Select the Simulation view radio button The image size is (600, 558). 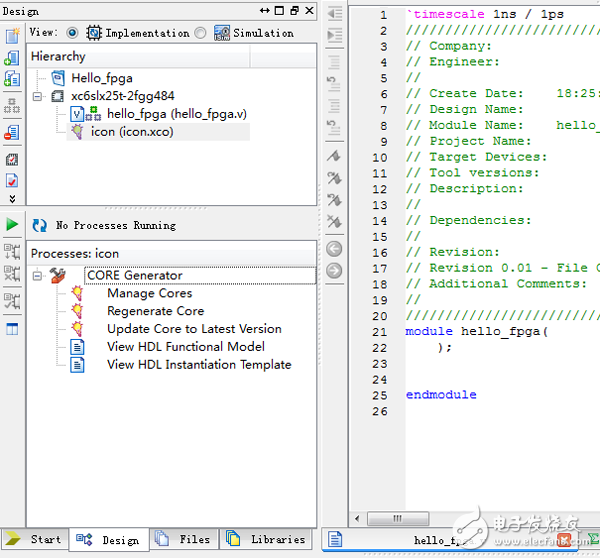pos(201,32)
